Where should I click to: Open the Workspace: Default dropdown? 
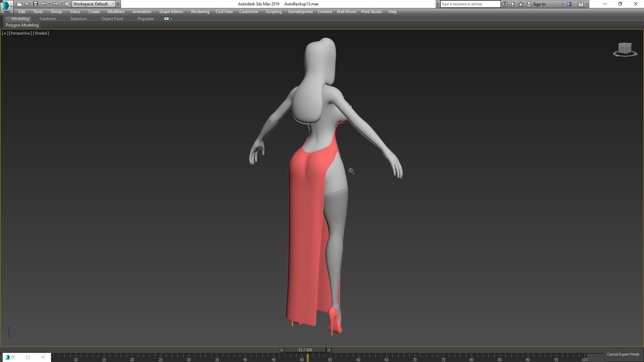(94, 4)
